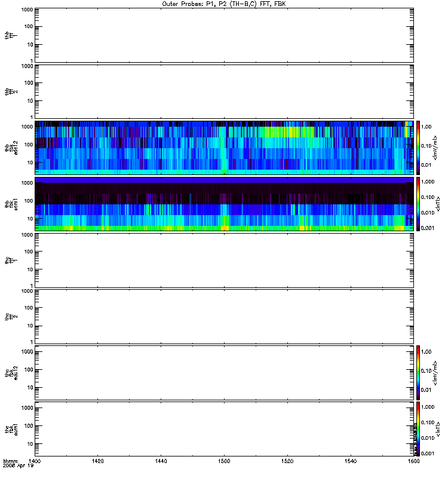Click the 'thc fff 1' y-axis title
This screenshot has width=448, height=478.
click(11, 261)
